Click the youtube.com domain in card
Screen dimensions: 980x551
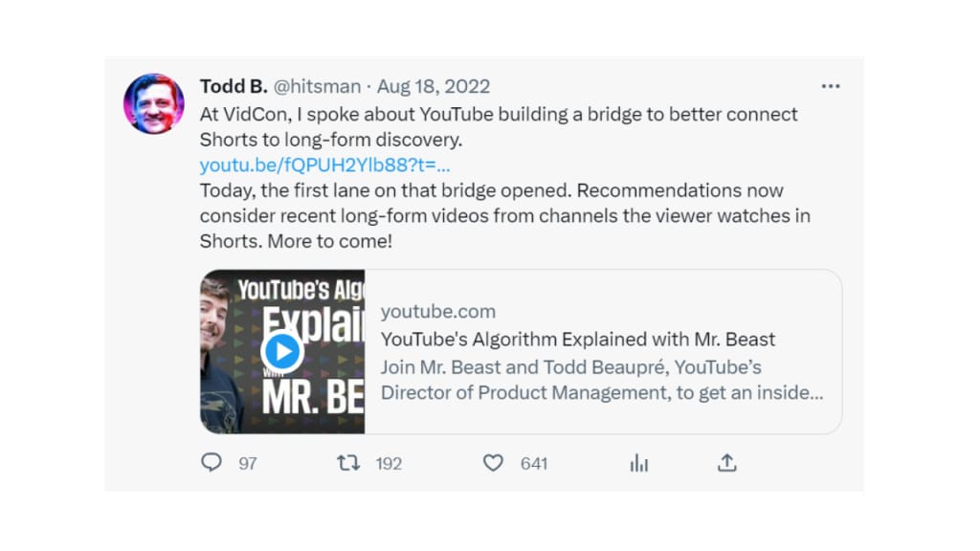coord(437,311)
